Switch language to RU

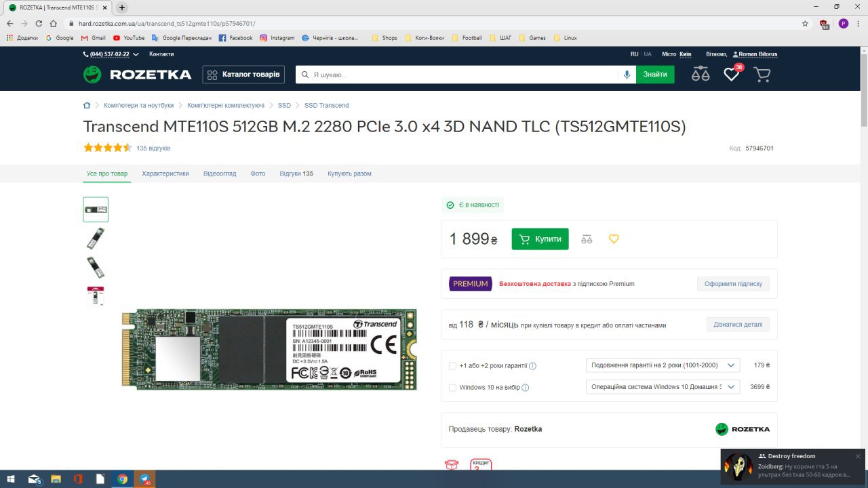(634, 54)
